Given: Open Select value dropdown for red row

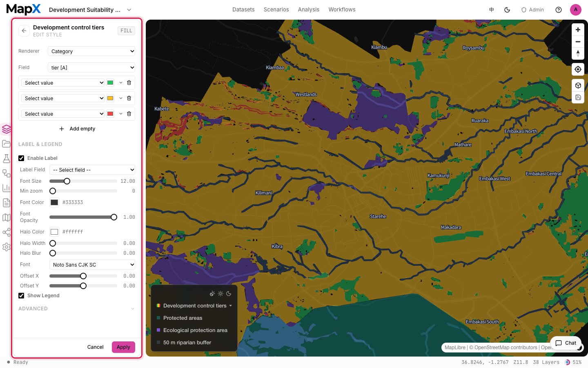Looking at the screenshot, I should [x=63, y=114].
